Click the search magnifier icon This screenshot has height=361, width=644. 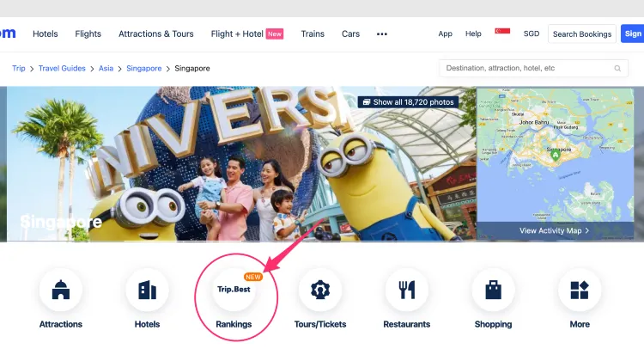point(617,68)
